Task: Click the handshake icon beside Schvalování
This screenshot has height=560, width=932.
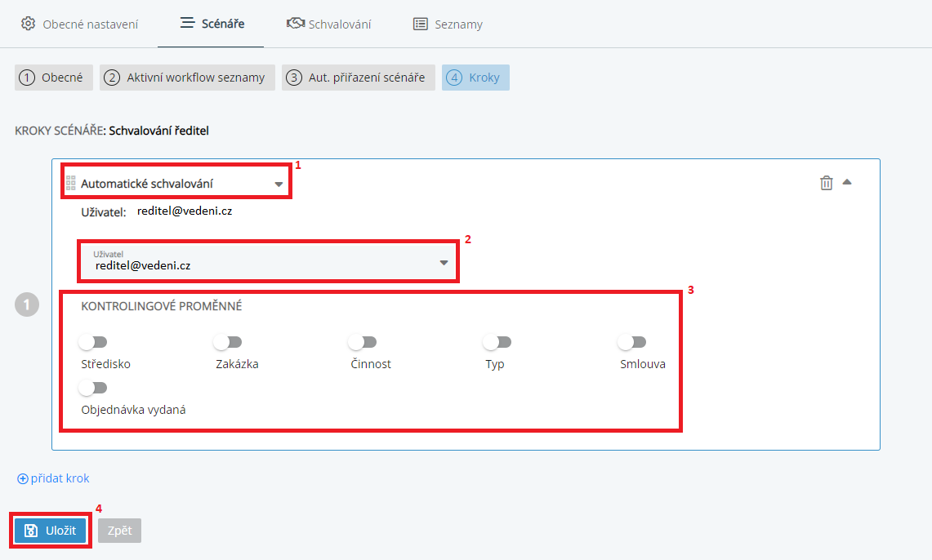Action: (x=296, y=24)
